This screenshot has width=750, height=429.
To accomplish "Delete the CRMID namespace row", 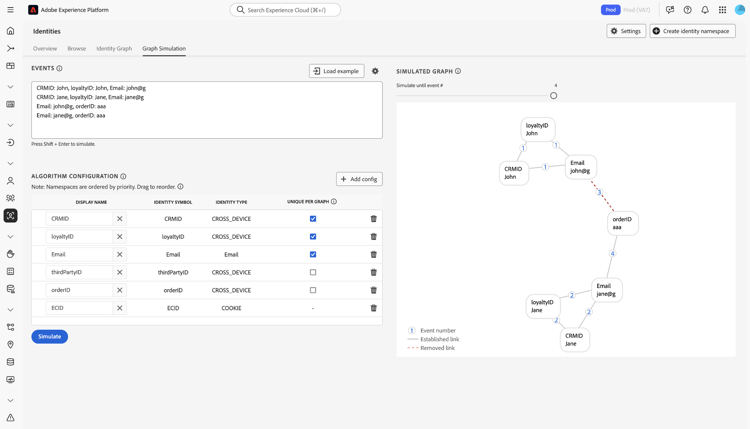I will point(374,219).
